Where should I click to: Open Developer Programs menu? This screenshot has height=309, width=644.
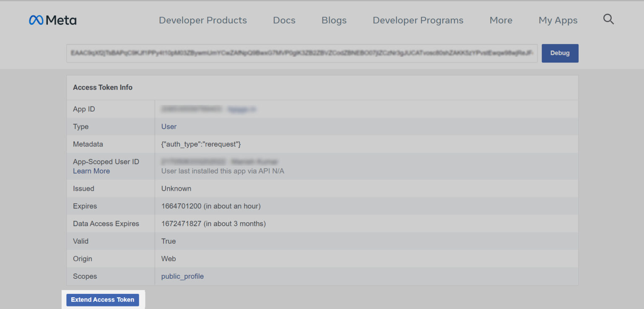point(418,20)
